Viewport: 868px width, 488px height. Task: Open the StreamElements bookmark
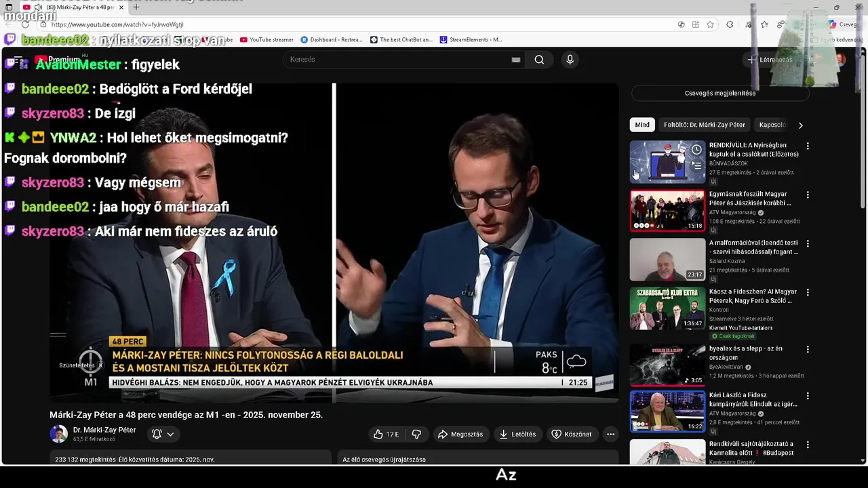coord(471,40)
